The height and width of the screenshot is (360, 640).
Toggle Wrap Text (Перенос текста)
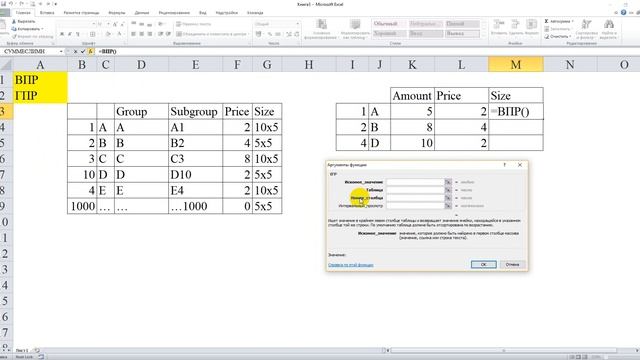[193, 24]
